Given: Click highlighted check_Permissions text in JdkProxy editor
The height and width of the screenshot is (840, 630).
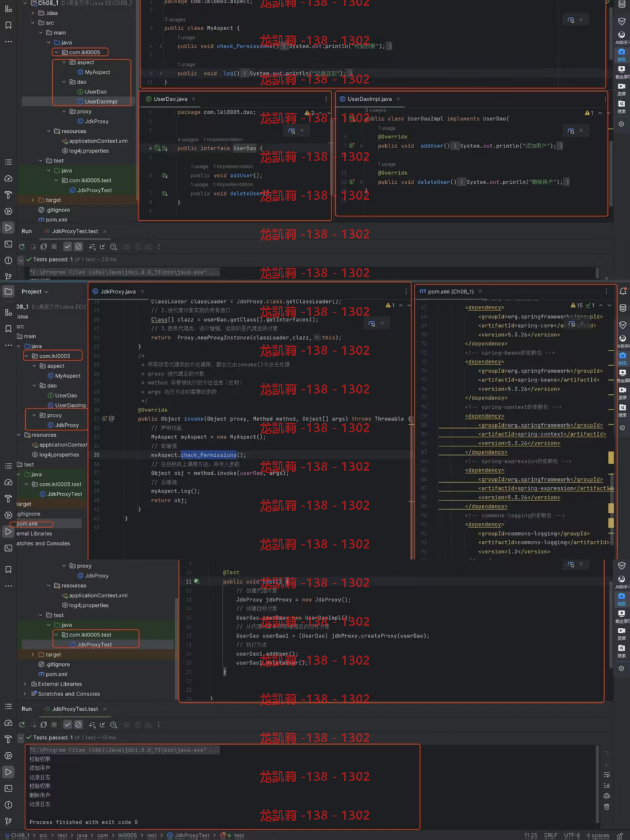Looking at the screenshot, I should pos(209,455).
